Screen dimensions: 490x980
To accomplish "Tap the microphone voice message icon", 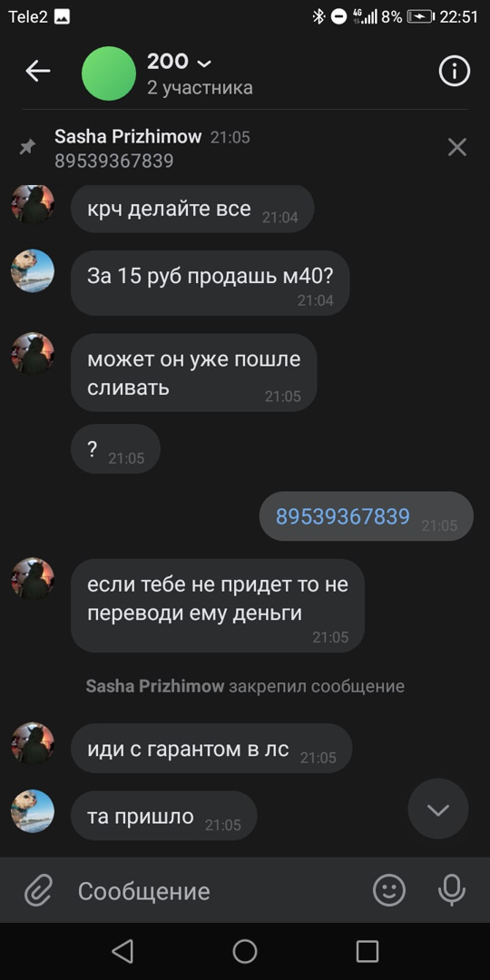I will (x=451, y=890).
